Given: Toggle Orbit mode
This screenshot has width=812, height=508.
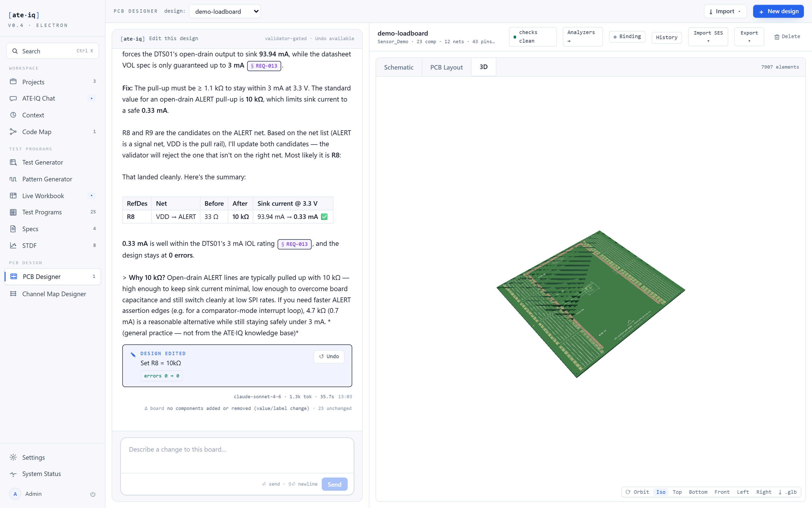Looking at the screenshot, I should 637,492.
